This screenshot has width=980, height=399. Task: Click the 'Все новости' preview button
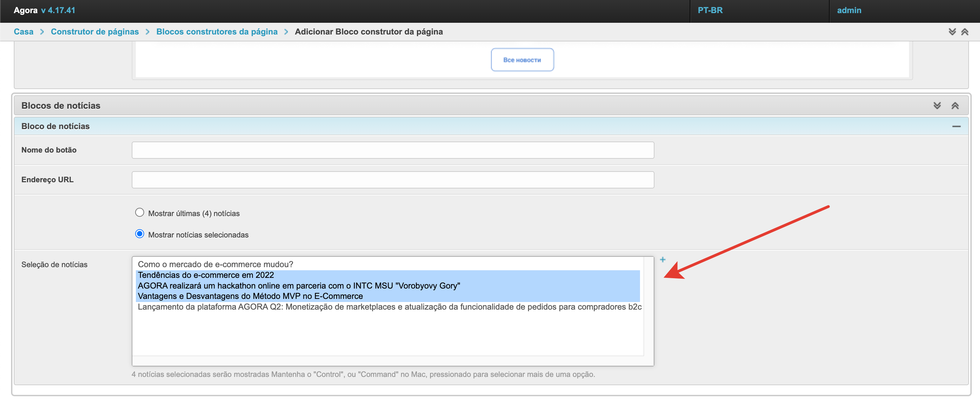coord(522,60)
